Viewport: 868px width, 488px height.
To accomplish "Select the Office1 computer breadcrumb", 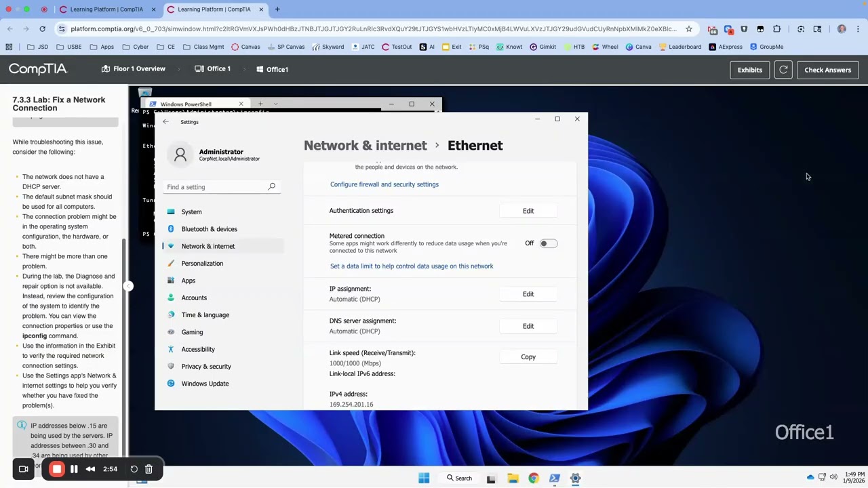I will (273, 69).
